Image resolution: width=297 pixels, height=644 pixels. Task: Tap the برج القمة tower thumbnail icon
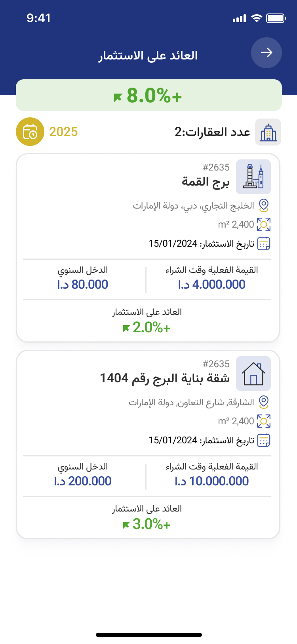(x=253, y=176)
